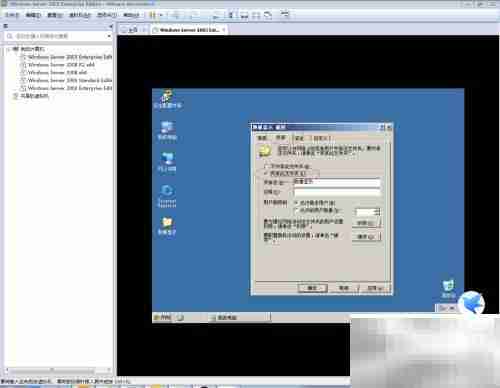Click the guest Start button
Viewport: 500px width, 388px height.
[x=162, y=317]
